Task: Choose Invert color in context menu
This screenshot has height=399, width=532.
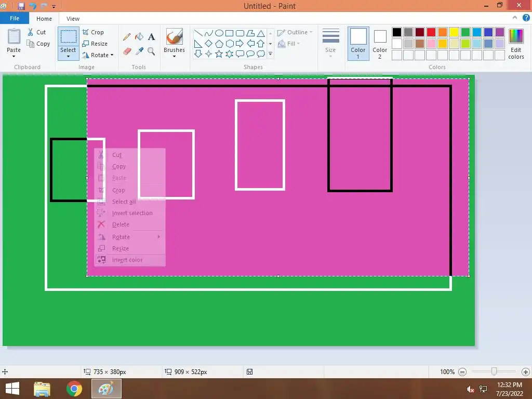Action: click(x=130, y=260)
